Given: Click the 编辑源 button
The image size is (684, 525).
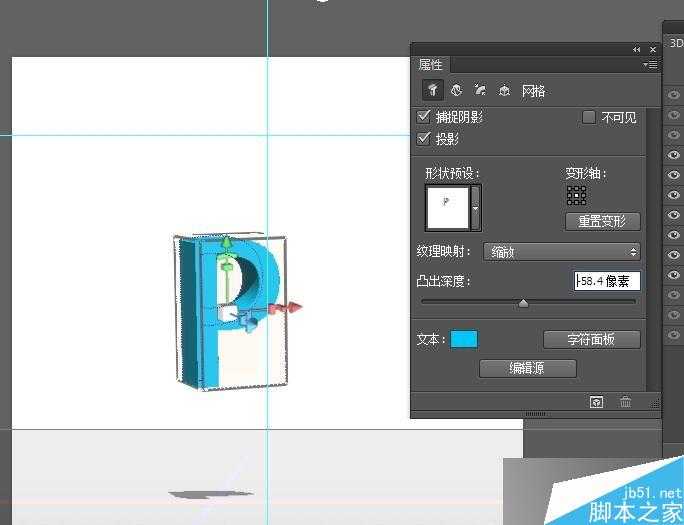Looking at the screenshot, I should pos(528,368).
